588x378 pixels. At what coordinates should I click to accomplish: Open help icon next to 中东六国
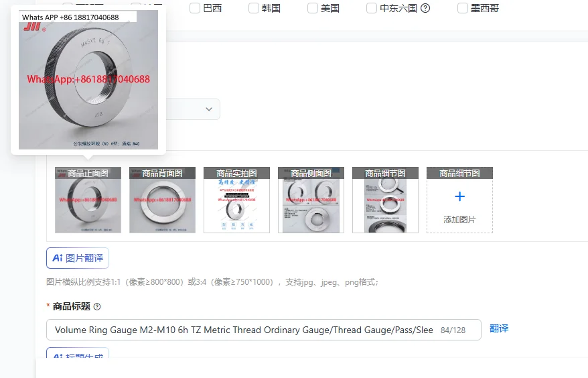point(425,8)
